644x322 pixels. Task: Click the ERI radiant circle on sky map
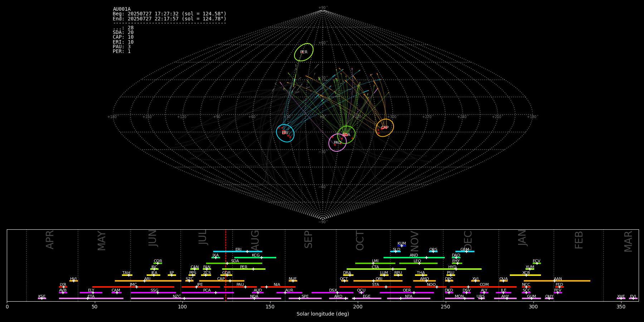click(285, 133)
